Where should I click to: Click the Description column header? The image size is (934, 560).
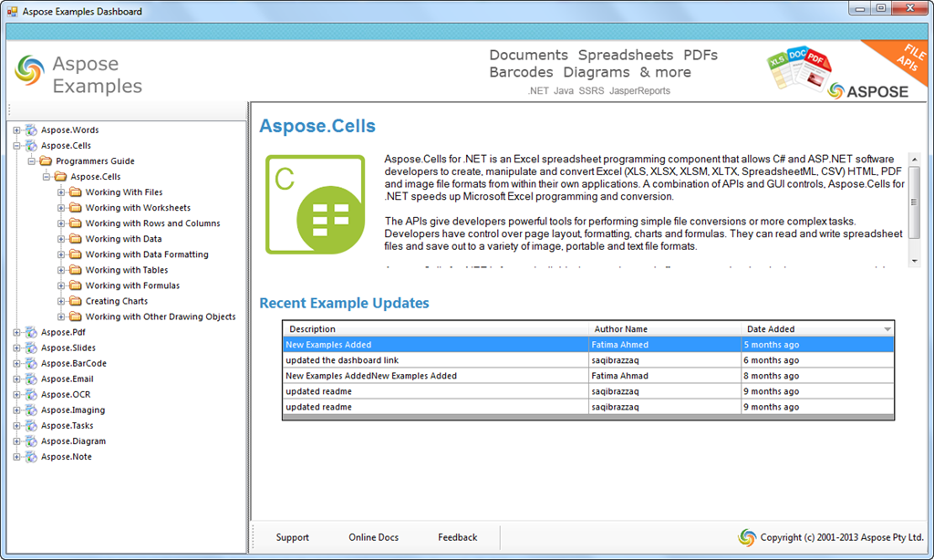click(436, 329)
